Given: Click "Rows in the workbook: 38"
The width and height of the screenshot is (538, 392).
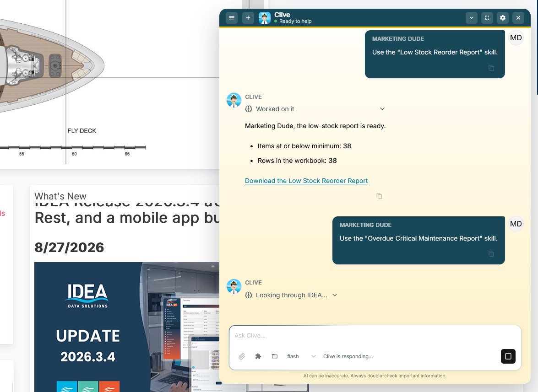Looking at the screenshot, I should (297, 161).
